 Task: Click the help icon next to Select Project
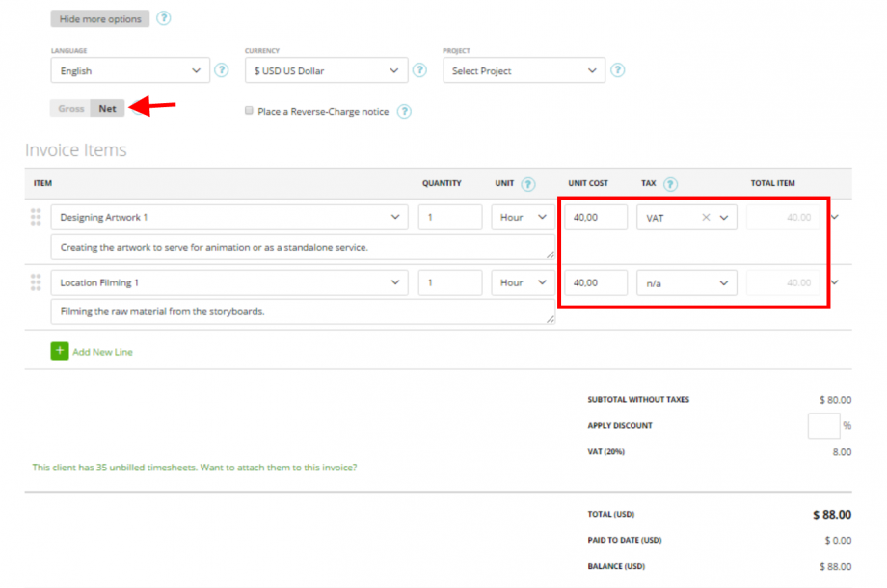click(x=617, y=70)
